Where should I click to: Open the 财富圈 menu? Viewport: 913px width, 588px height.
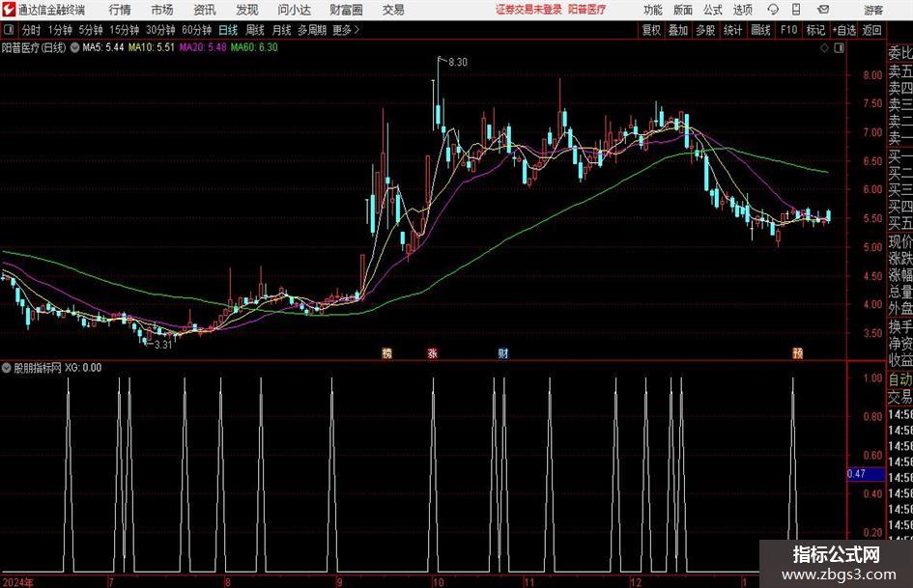[x=346, y=10]
